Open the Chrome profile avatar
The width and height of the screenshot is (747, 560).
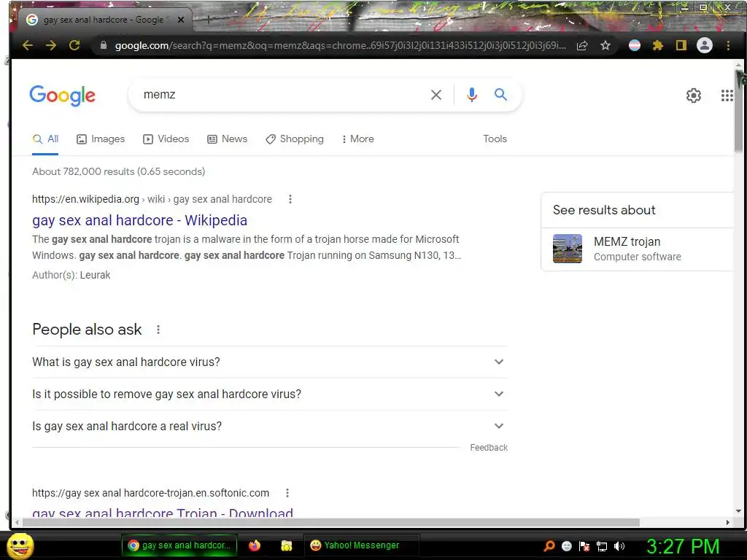[705, 45]
